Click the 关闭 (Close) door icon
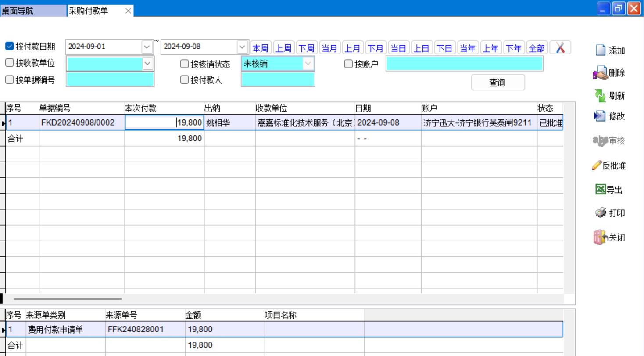The image size is (644, 356). click(x=600, y=237)
